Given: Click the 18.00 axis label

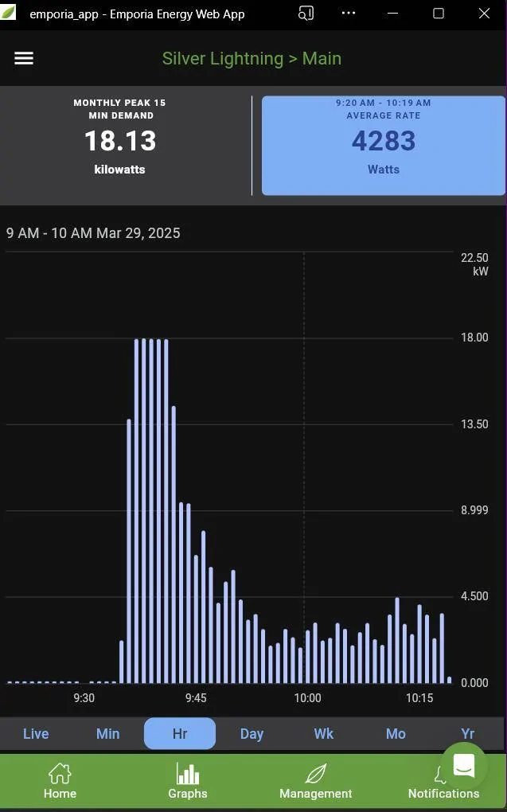Looking at the screenshot, I should pos(474,338).
